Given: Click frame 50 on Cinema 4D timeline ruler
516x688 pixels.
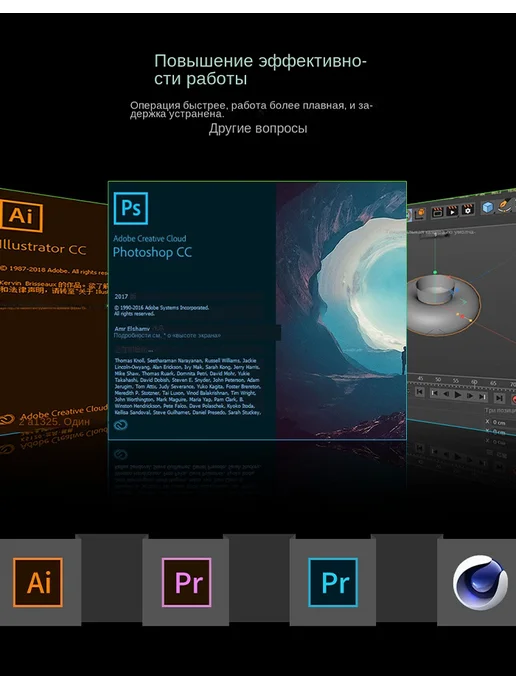Looking at the screenshot, I should (x=438, y=380).
